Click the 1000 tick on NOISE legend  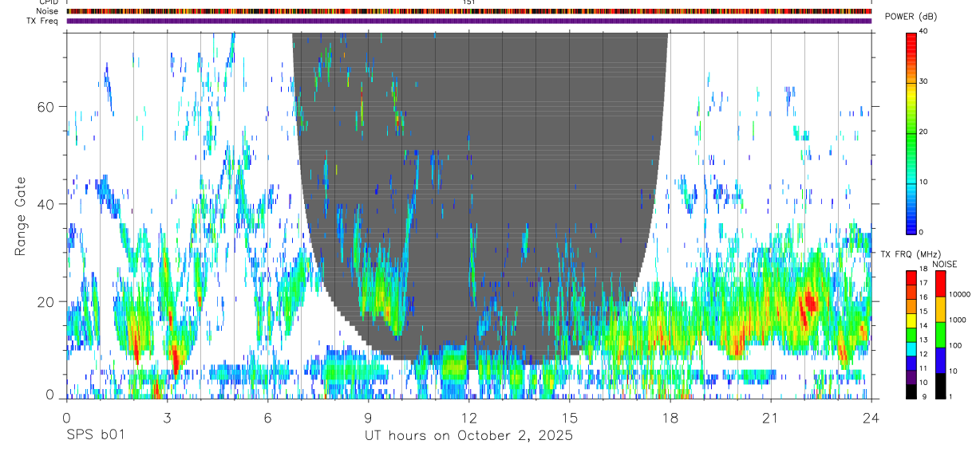(958, 320)
